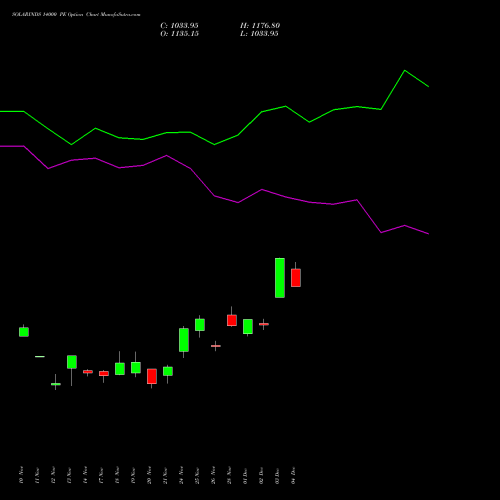Click the red candle for 04 Dec
Screen dimensions: 500x500
(x=296, y=277)
